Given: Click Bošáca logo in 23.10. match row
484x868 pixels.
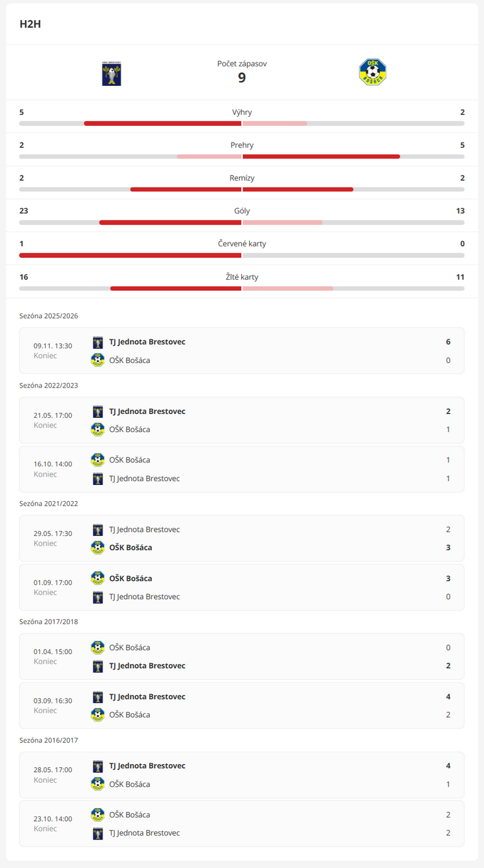Looking at the screenshot, I should (97, 814).
